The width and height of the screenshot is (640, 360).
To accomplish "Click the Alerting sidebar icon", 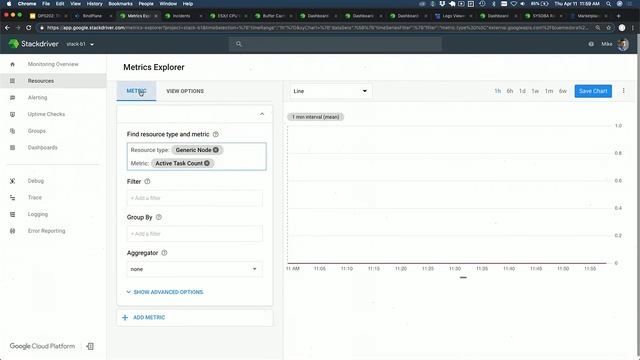I will click(x=12, y=98).
